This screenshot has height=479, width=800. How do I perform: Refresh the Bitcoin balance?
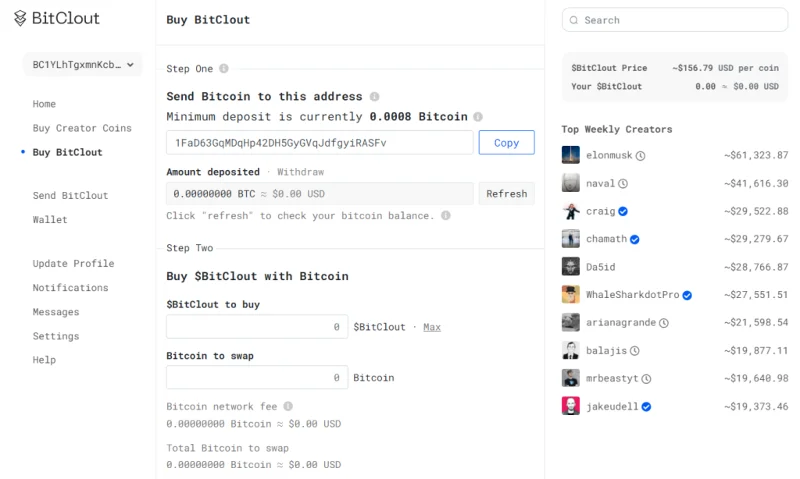click(507, 194)
